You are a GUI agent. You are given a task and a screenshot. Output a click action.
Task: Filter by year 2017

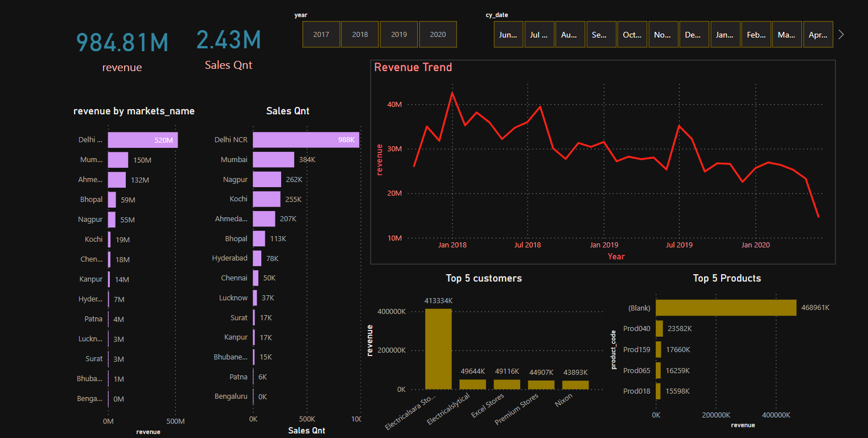click(x=321, y=35)
